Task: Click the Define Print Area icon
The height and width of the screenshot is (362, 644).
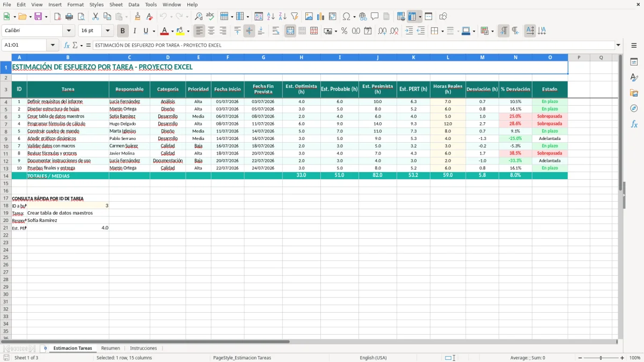Action: [401, 17]
